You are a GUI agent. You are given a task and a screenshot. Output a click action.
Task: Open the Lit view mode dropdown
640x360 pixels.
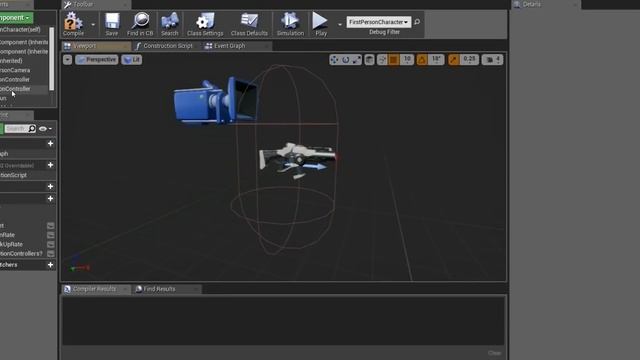[x=131, y=60]
